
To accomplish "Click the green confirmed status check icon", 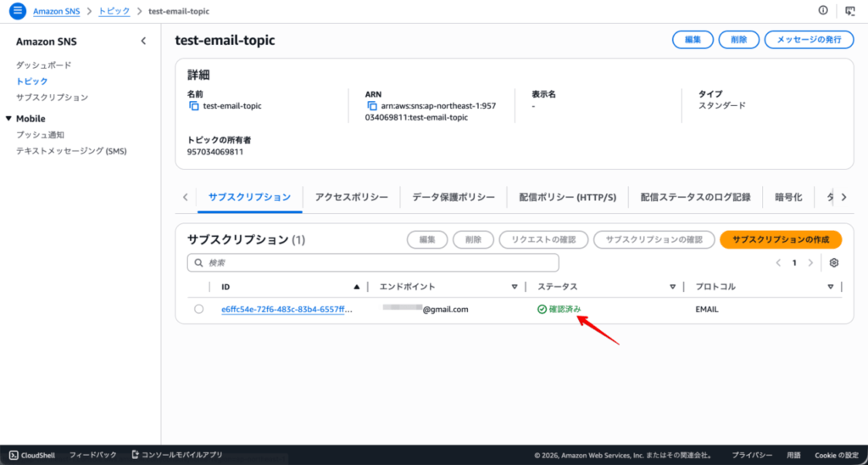I will (x=542, y=309).
